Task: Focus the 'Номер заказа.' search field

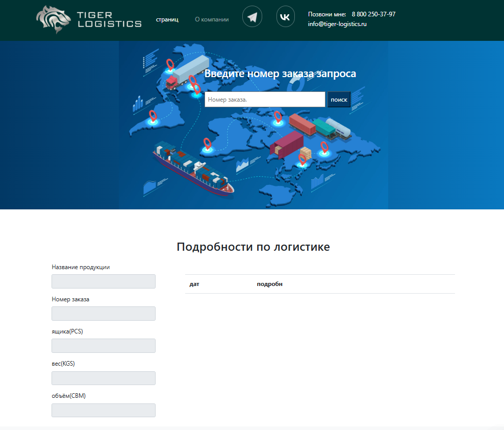Action: click(x=265, y=100)
